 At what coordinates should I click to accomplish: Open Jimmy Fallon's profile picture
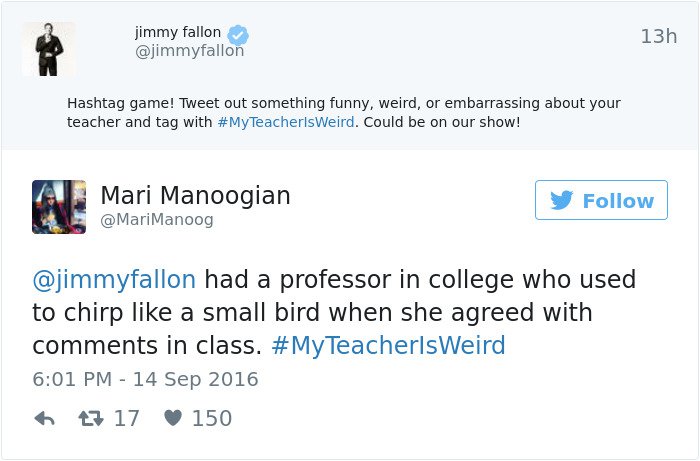click(48, 49)
